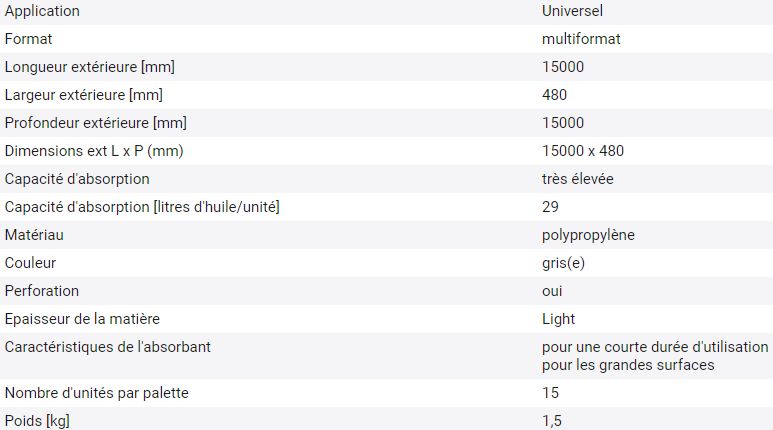Select the "Light" thickness value
The image size is (773, 430).
558,319
